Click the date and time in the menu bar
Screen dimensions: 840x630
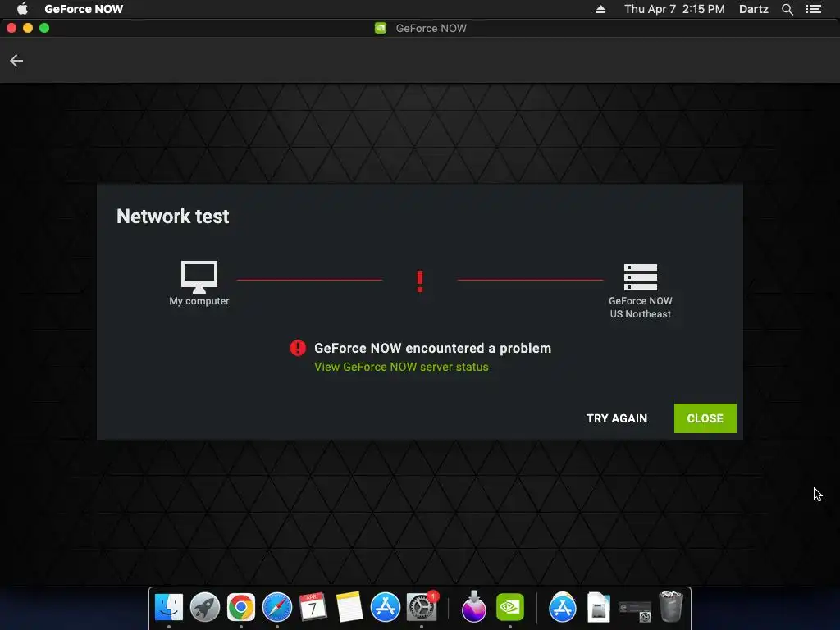click(674, 9)
